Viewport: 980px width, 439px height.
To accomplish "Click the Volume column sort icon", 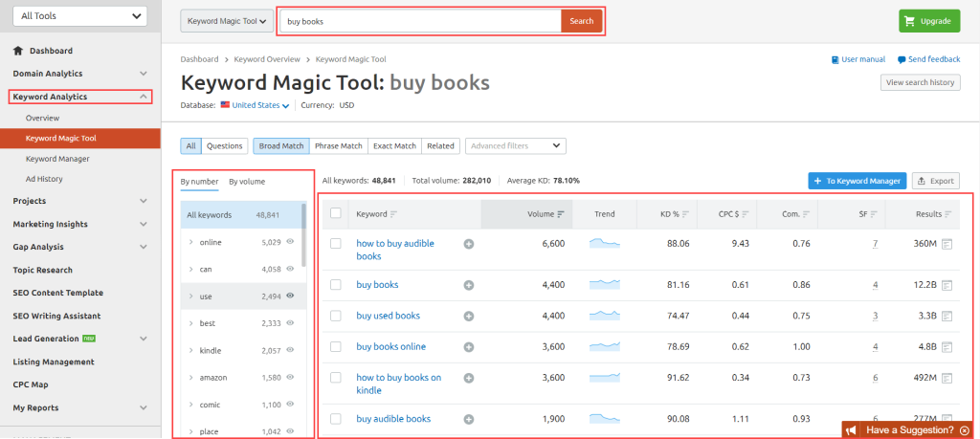I will pyautogui.click(x=561, y=214).
